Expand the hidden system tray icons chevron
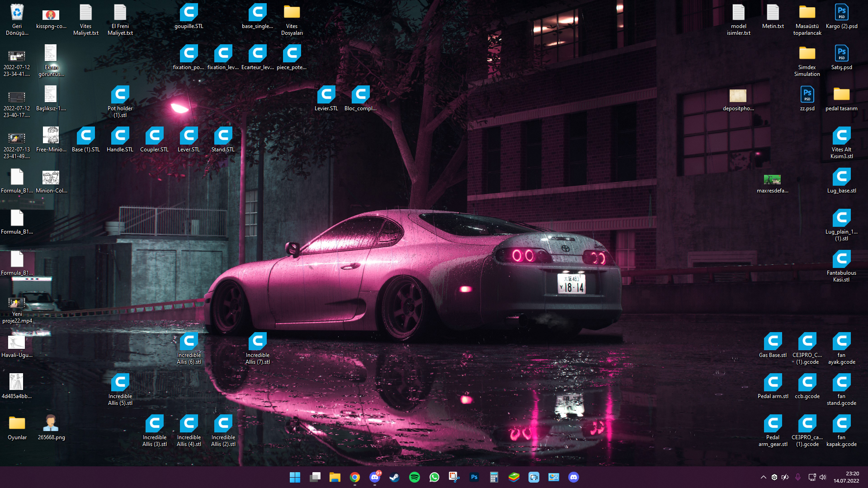Image resolution: width=868 pixels, height=488 pixels. [763, 477]
